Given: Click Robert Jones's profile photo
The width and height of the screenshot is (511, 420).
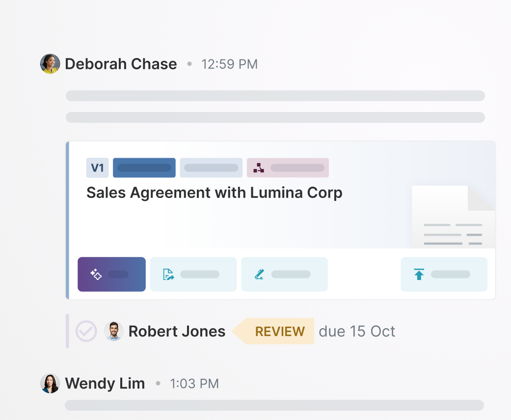Looking at the screenshot, I should (x=114, y=332).
